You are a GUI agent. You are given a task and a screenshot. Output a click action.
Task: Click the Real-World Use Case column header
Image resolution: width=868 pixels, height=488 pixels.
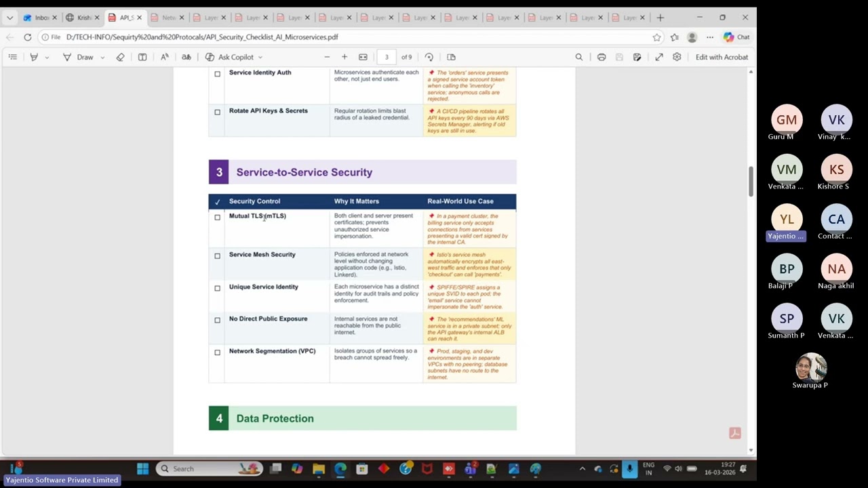coord(460,201)
